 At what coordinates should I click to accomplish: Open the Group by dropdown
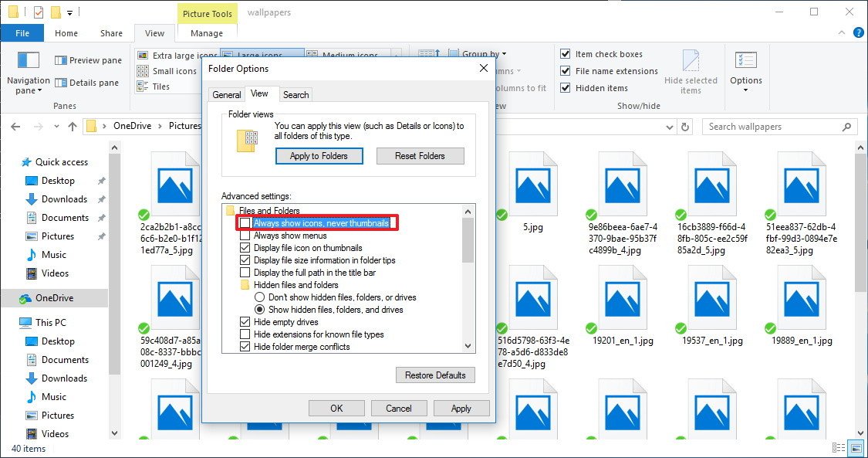click(x=479, y=53)
